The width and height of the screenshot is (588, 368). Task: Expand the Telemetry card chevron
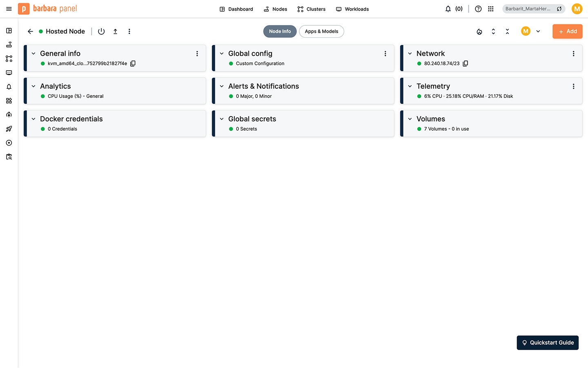point(410,86)
